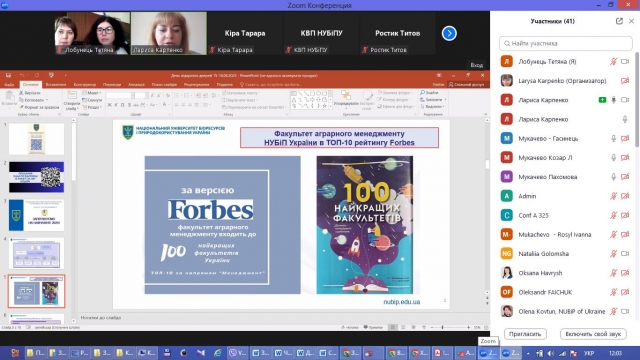Open Контур фігури outline dropdown
Viewport: 640px width, 360px height.
pos(394,100)
